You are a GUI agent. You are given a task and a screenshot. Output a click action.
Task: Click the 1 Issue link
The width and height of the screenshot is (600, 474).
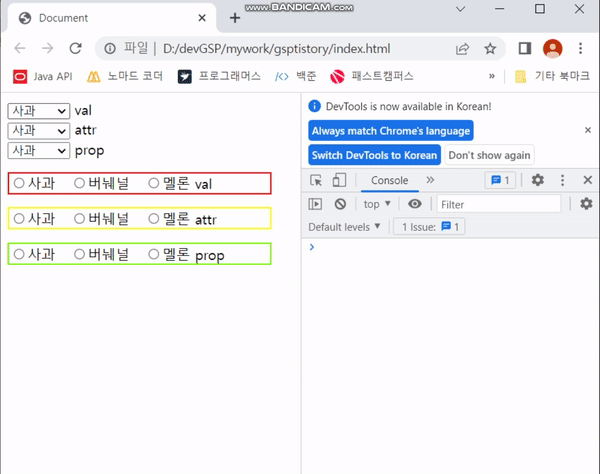[429, 227]
